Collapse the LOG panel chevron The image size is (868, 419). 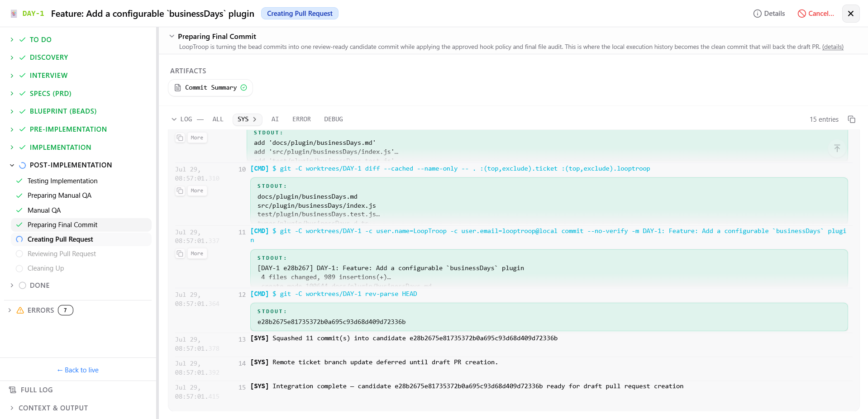(174, 119)
